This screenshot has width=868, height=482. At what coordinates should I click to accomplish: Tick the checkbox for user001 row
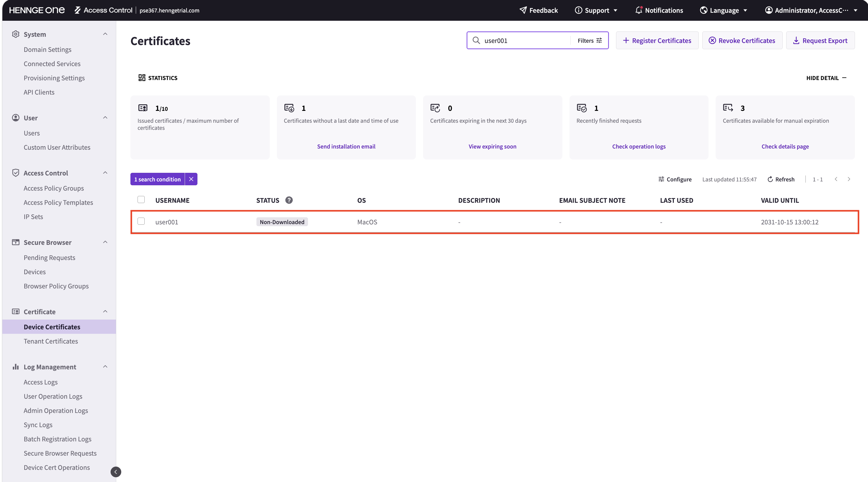pos(141,221)
